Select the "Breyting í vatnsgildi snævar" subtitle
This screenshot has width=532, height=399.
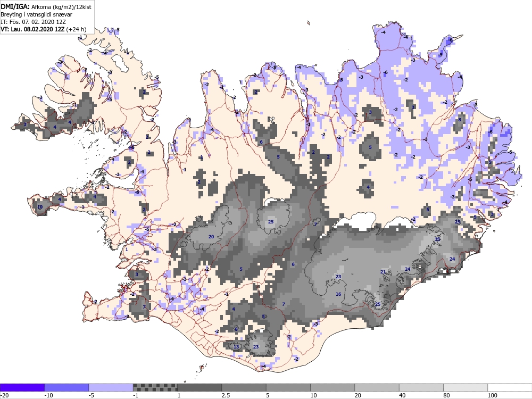(x=36, y=14)
